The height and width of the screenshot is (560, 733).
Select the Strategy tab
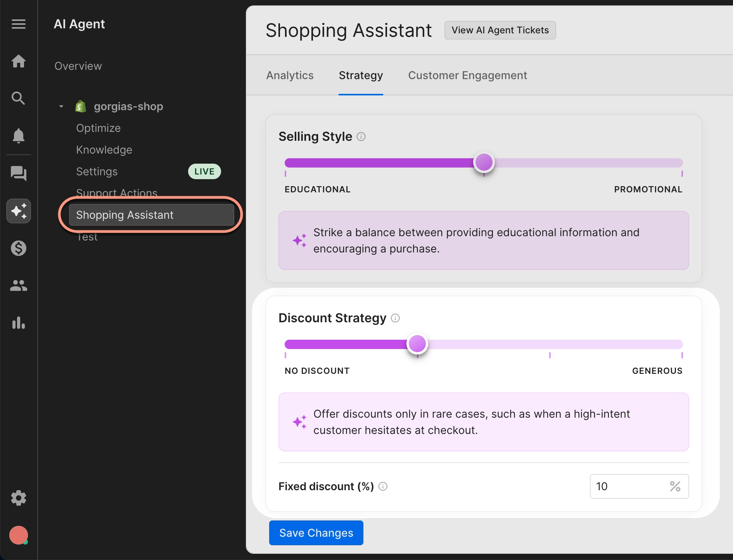click(361, 75)
